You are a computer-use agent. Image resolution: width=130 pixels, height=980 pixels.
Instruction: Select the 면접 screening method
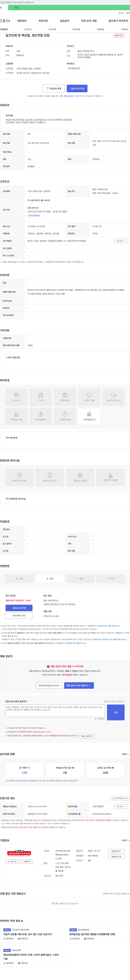coord(50,579)
